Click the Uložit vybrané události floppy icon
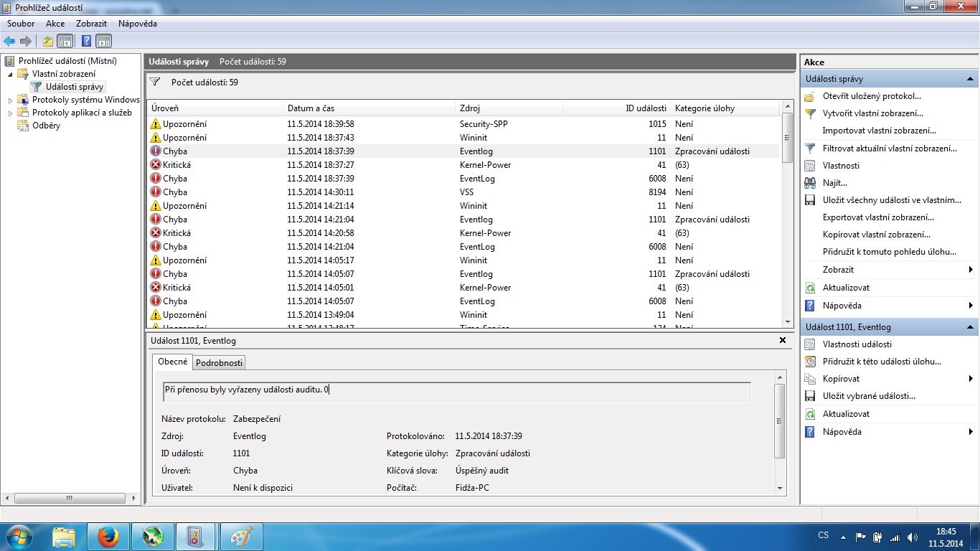 click(810, 396)
